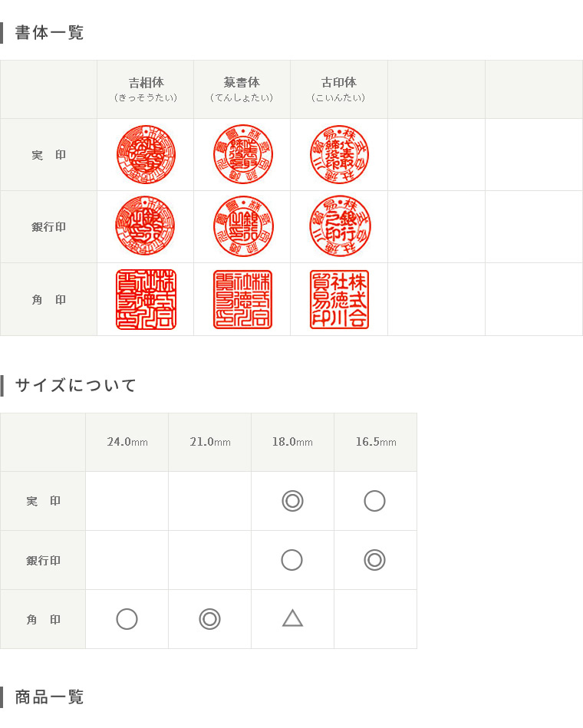583x728 pixels.
Task: Choose the 篆書体 角印 square seal
Action: coord(242,299)
